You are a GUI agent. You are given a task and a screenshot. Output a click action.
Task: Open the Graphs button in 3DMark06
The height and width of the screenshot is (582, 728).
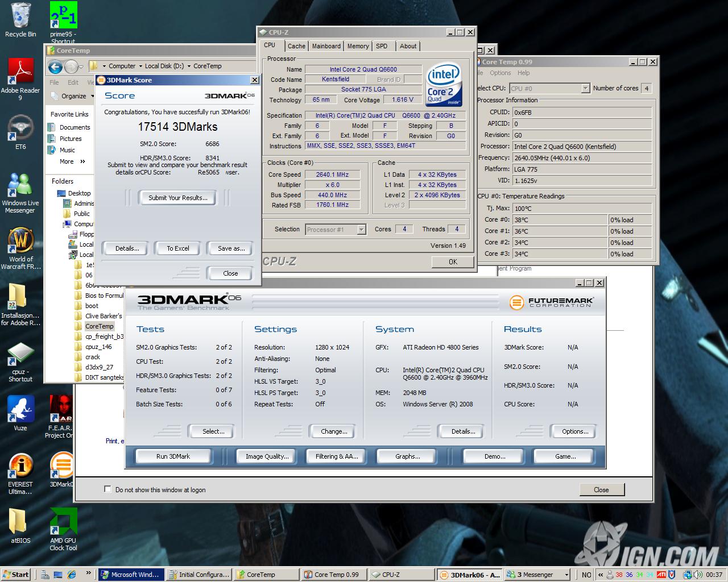tap(408, 456)
